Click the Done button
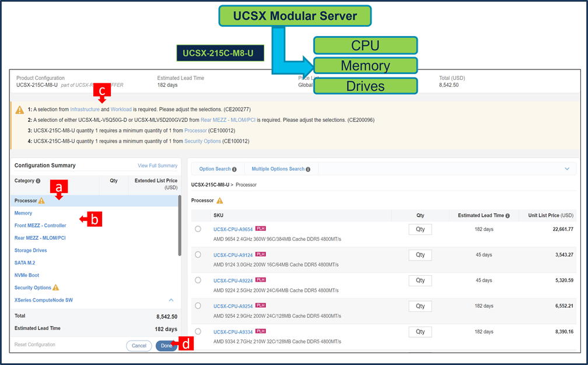The width and height of the screenshot is (588, 365). click(x=166, y=346)
